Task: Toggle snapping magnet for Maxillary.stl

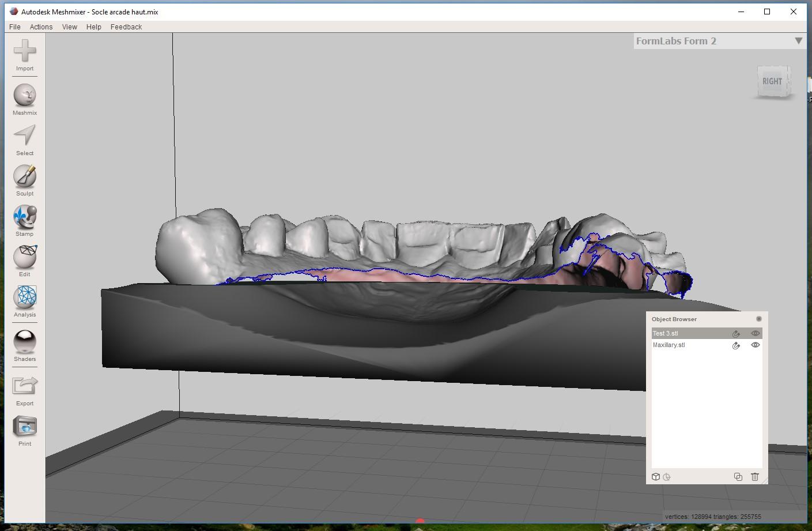Action: click(736, 345)
